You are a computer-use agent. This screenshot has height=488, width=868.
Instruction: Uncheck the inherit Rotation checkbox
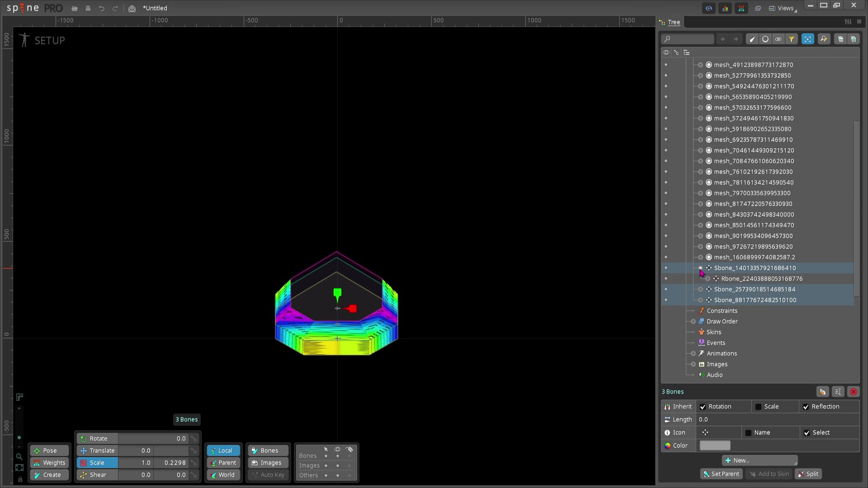(703, 407)
